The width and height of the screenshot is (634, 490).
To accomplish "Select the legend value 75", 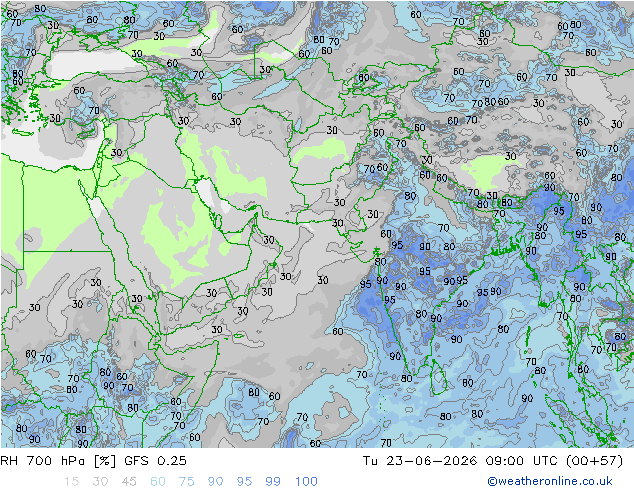I will click(187, 481).
